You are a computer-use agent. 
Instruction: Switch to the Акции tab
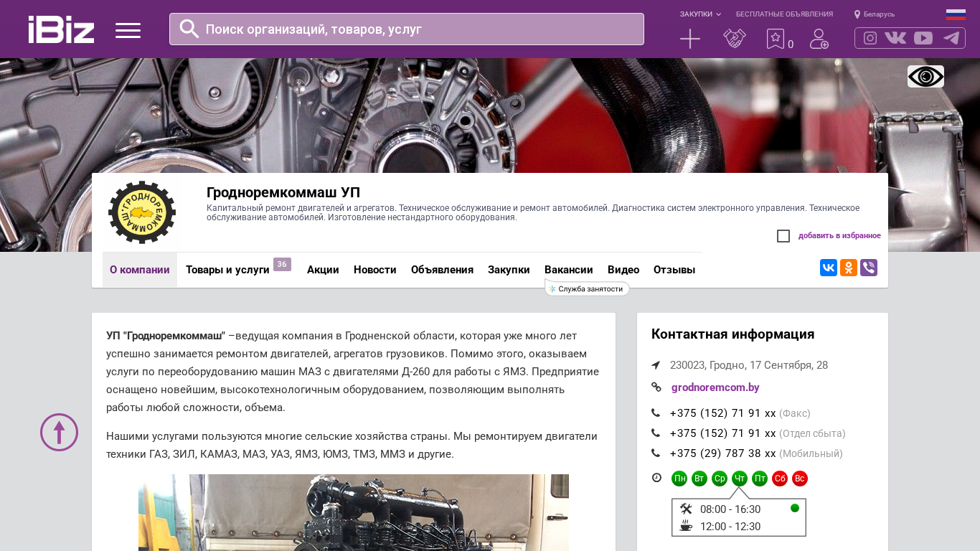323,270
